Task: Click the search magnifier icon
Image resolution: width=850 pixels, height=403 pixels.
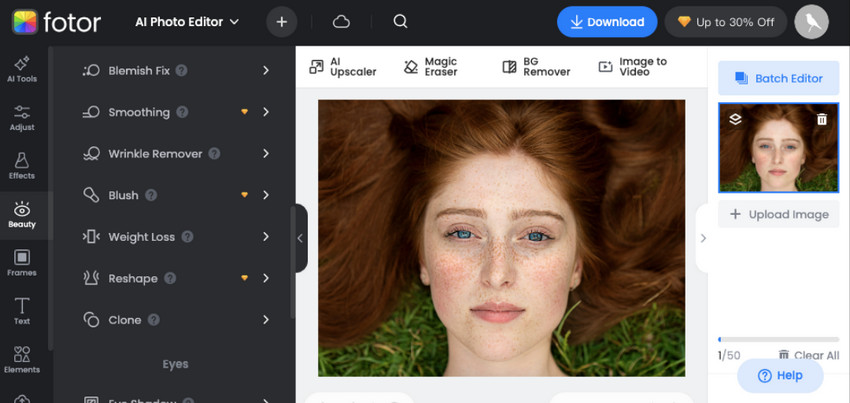Action: (x=400, y=22)
